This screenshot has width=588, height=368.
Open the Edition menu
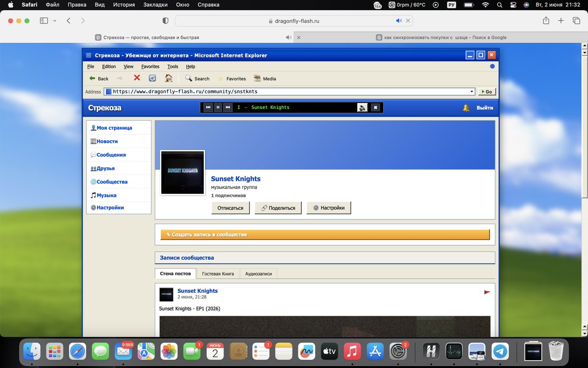(x=109, y=67)
